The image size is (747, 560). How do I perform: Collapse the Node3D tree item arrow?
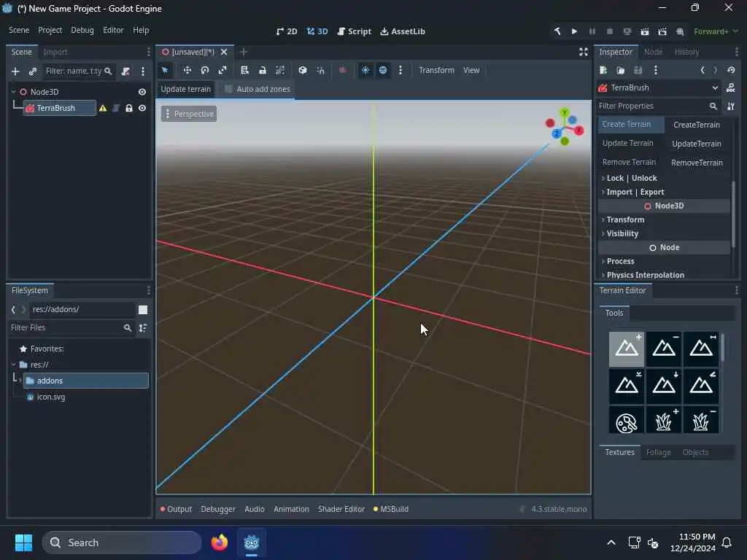coord(13,92)
